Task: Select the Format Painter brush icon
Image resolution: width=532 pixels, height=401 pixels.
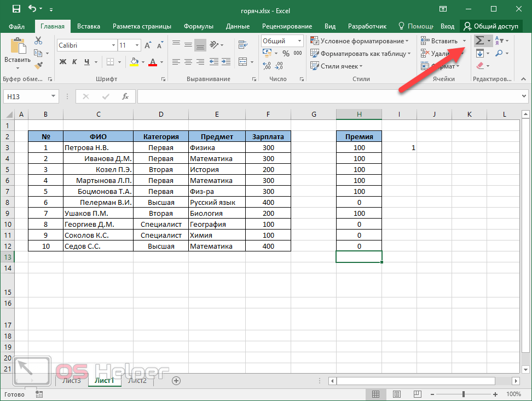Action: tap(39, 65)
